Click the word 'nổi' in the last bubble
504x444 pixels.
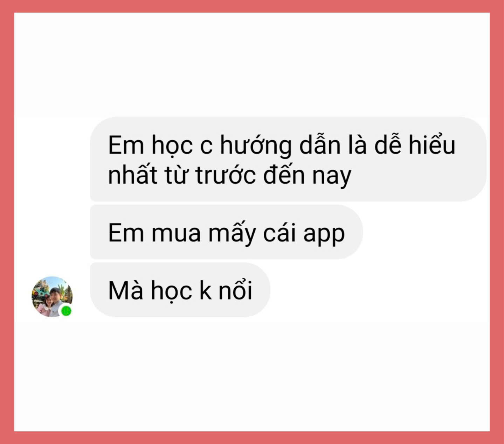pyautogui.click(x=235, y=290)
